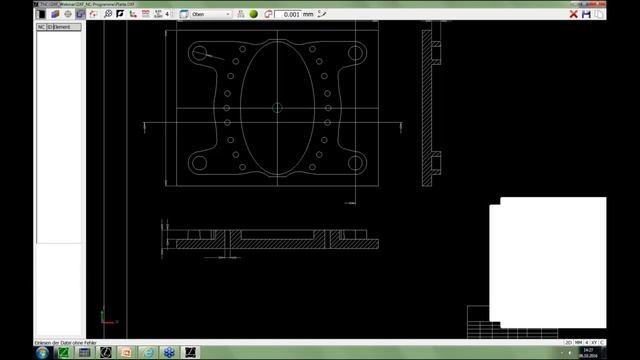
Task: Click the black-and-white layer display icon
Action: click(x=41, y=14)
